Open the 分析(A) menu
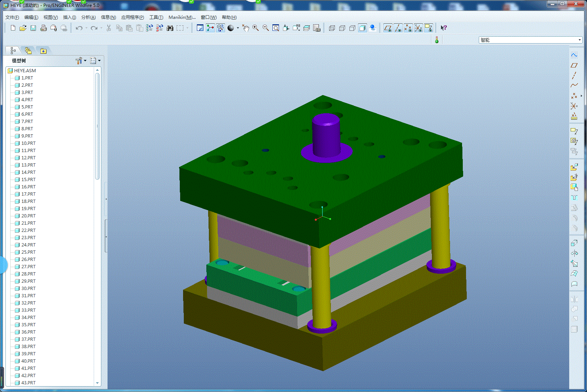The image size is (587, 392). pos(88,17)
